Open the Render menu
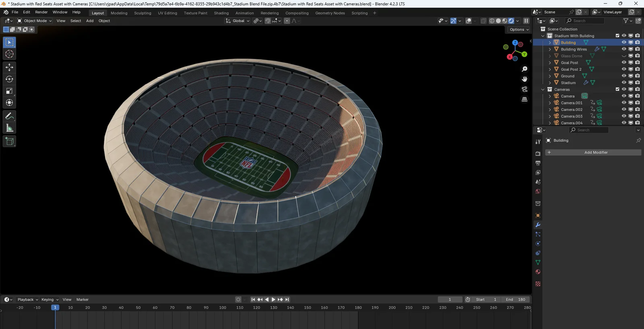 tap(41, 12)
